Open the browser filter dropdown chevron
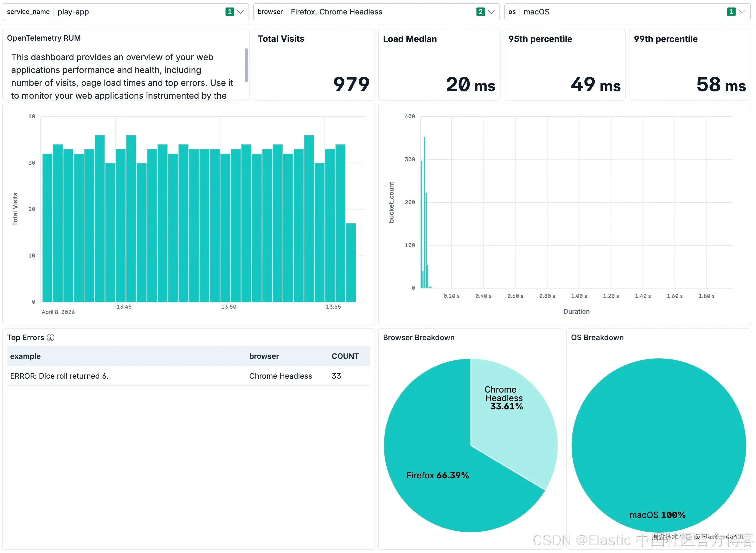The height and width of the screenshot is (553, 756). (x=491, y=12)
